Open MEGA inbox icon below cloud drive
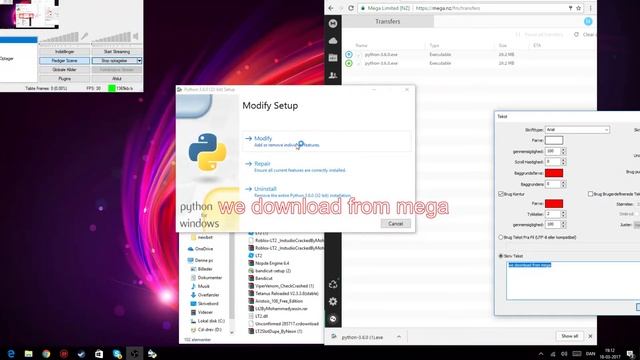 click(x=333, y=58)
